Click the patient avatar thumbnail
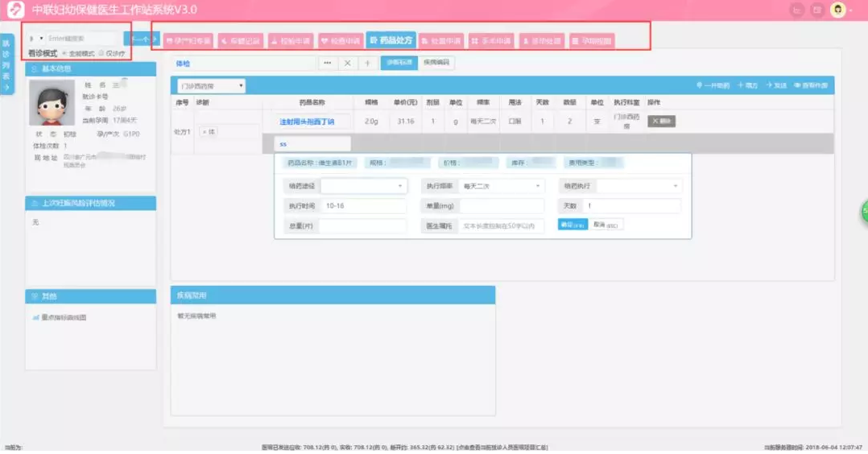This screenshot has width=868, height=454. pos(52,102)
